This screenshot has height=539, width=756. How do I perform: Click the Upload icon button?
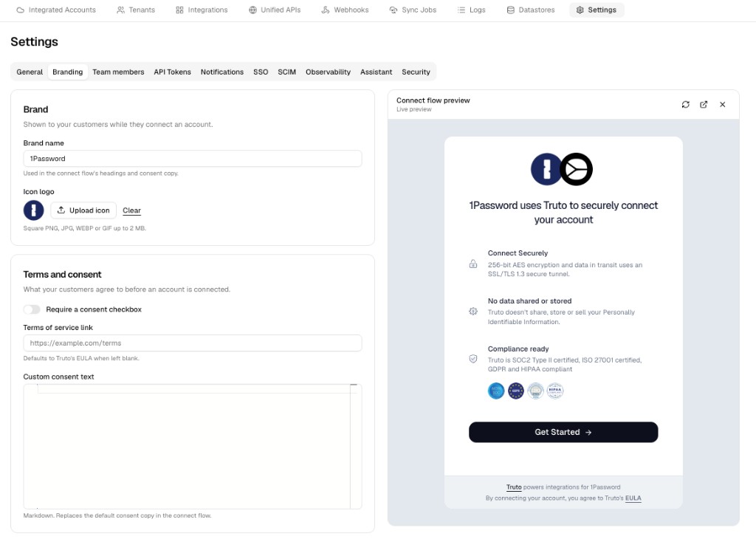coord(83,210)
